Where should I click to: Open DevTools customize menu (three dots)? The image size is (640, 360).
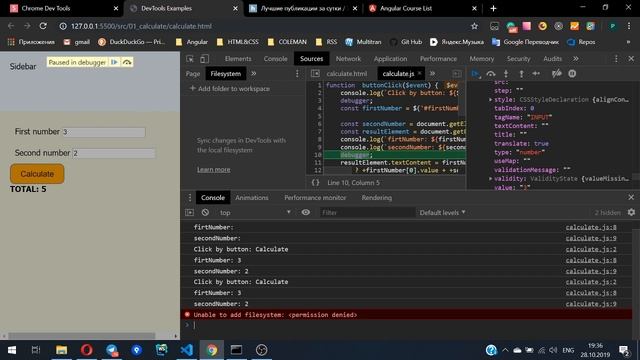point(616,59)
